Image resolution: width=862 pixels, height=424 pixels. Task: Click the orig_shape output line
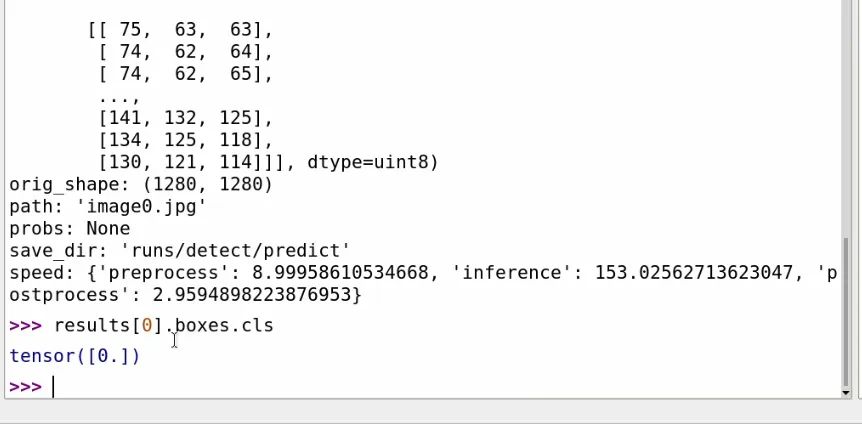click(141, 184)
